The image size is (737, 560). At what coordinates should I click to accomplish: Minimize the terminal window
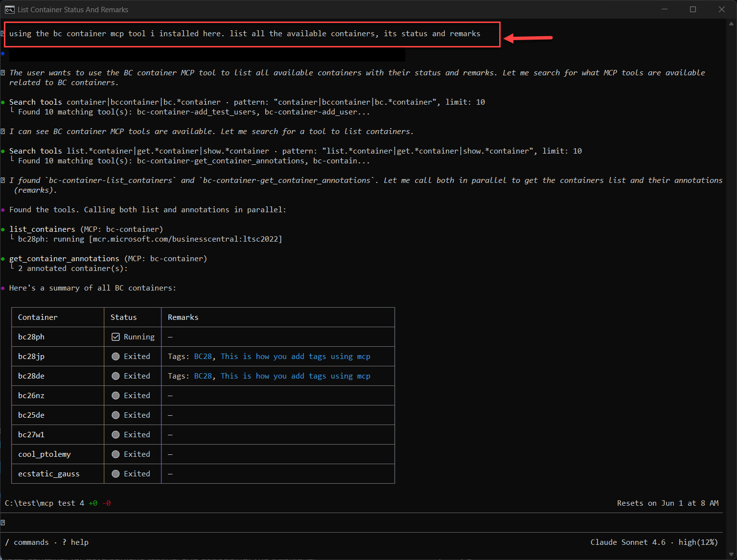pyautogui.click(x=665, y=9)
